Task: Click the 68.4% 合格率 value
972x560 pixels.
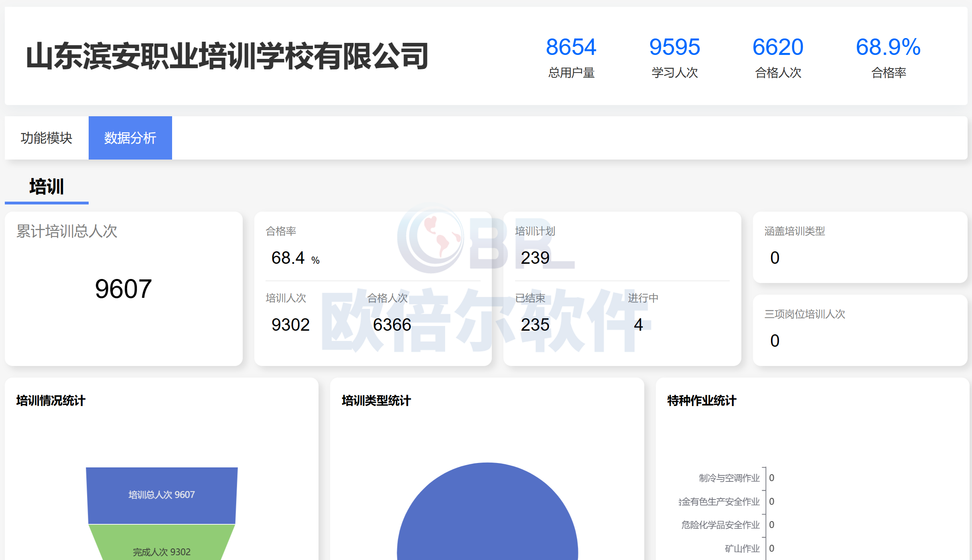Action: point(289,258)
